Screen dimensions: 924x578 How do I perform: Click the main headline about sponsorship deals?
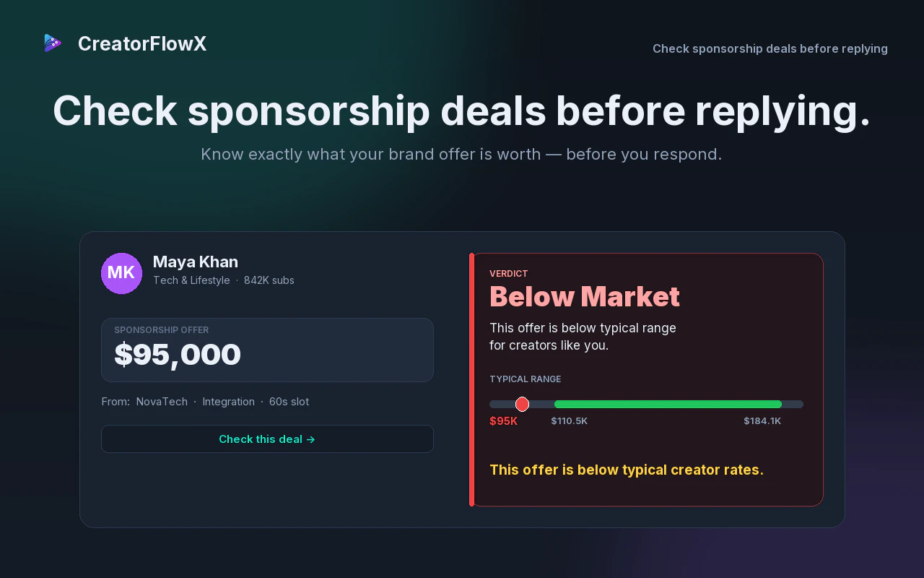point(462,111)
